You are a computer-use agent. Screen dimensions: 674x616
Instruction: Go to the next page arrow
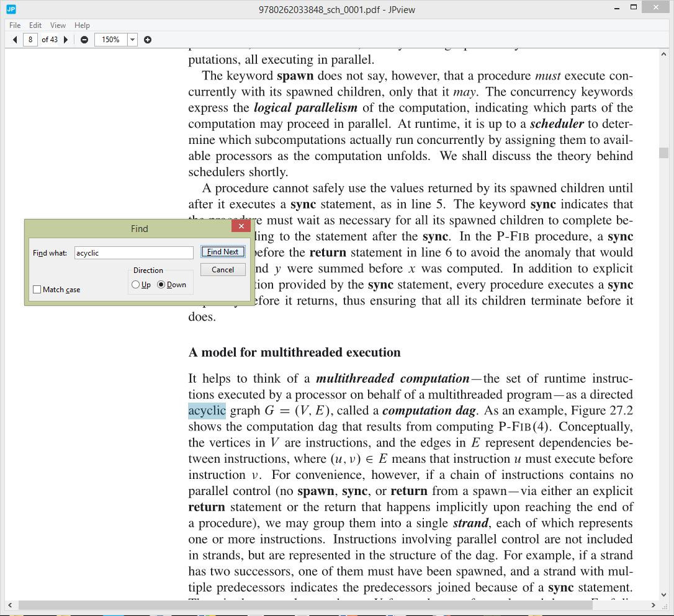point(66,40)
